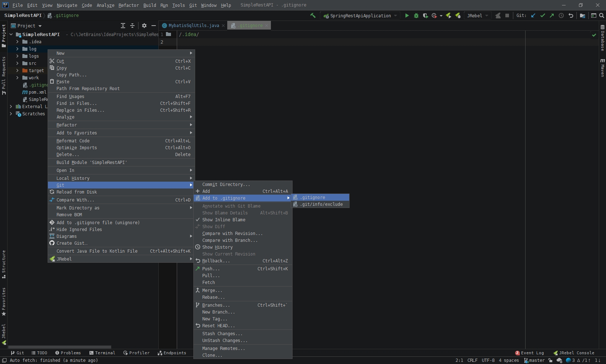Expand the .idea folder
606x364 pixels.
[x=17, y=42]
